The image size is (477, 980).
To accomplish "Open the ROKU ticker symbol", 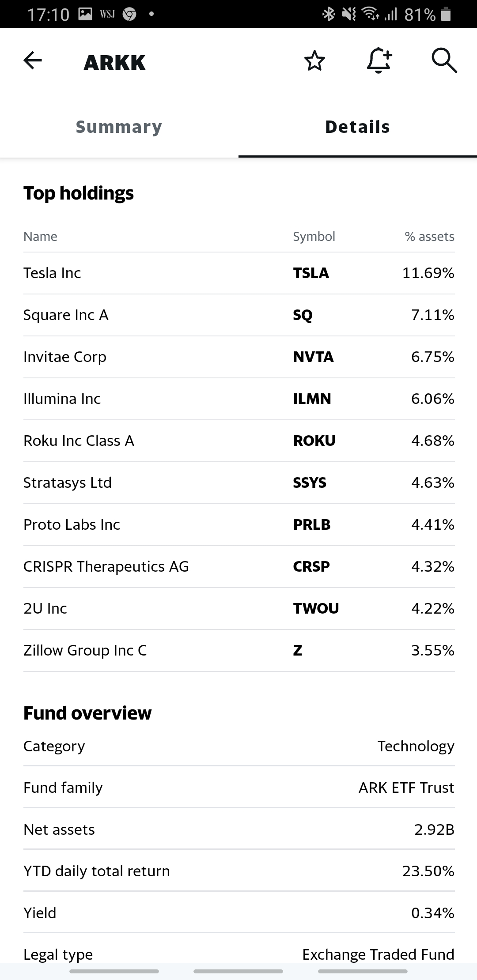I will 314,441.
